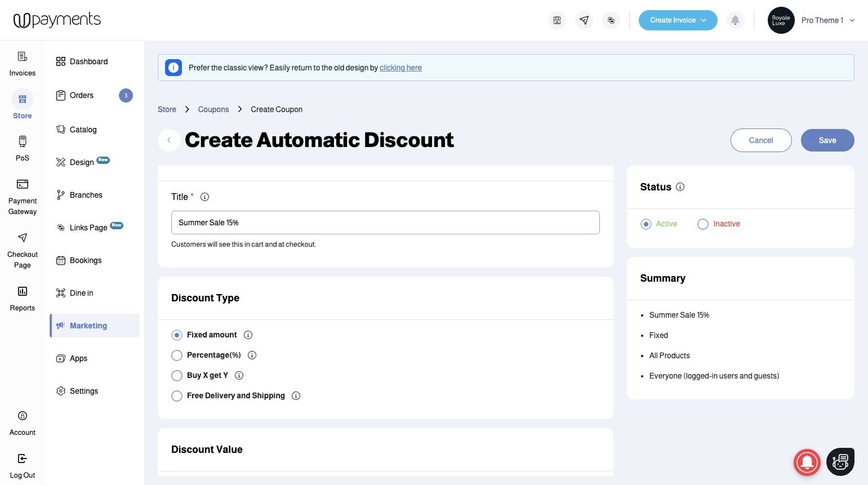The width and height of the screenshot is (868, 485).
Task: Open the chat support robot icon
Action: (x=840, y=462)
